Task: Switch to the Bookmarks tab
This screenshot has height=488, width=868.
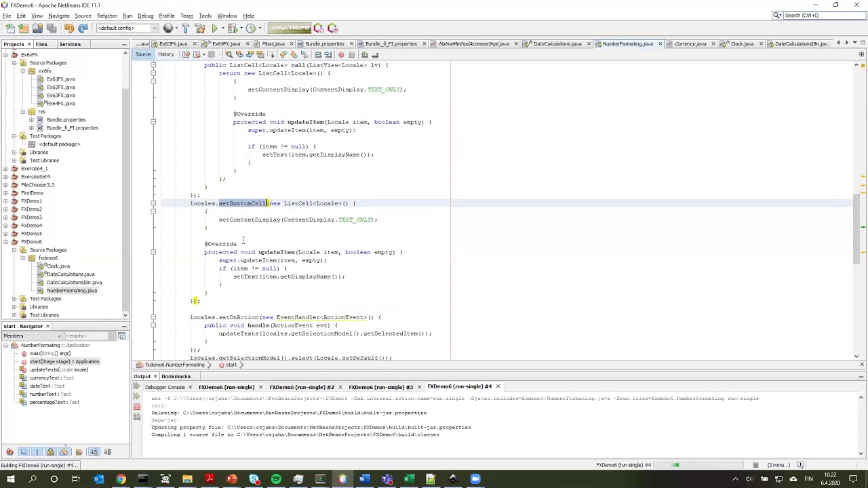Action: pos(176,376)
